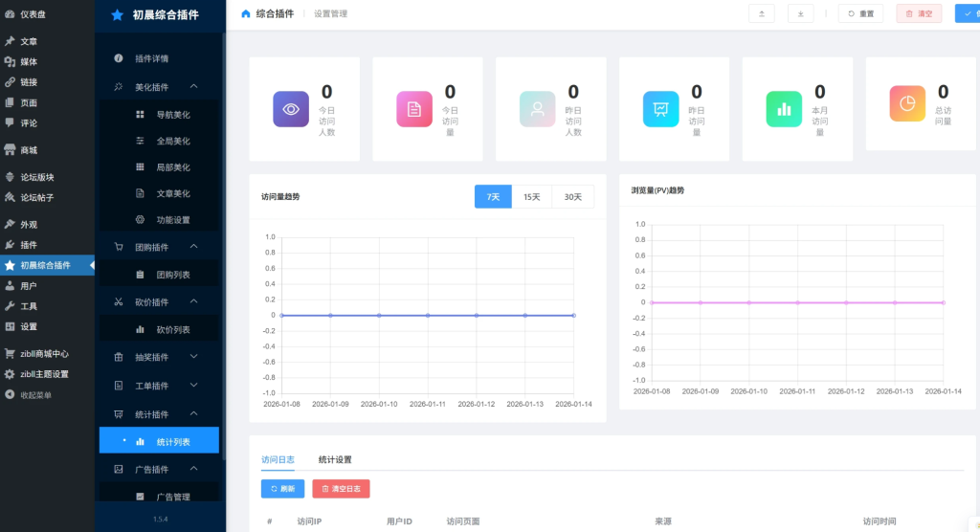The width and height of the screenshot is (980, 532).
Task: Open 砍价列表 submenu item
Action: [160, 329]
